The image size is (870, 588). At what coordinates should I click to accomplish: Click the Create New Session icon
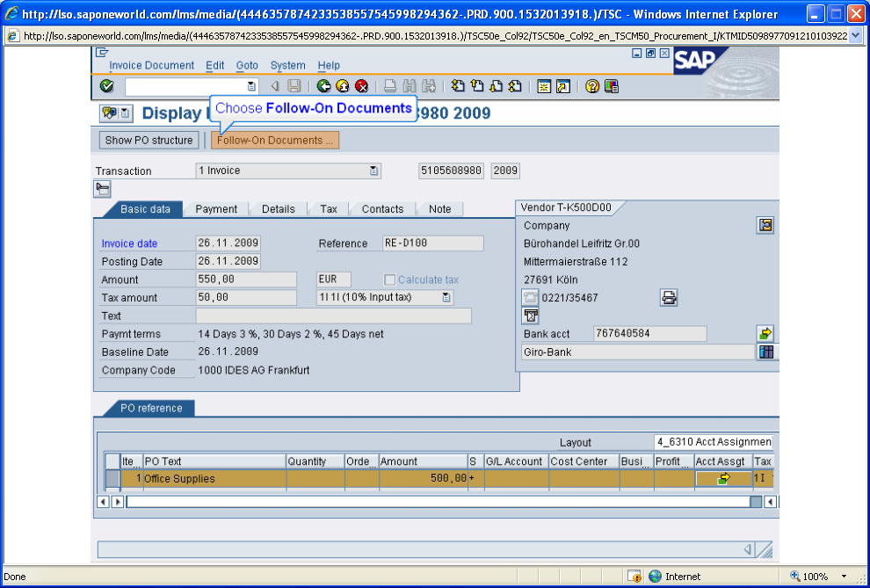(544, 86)
